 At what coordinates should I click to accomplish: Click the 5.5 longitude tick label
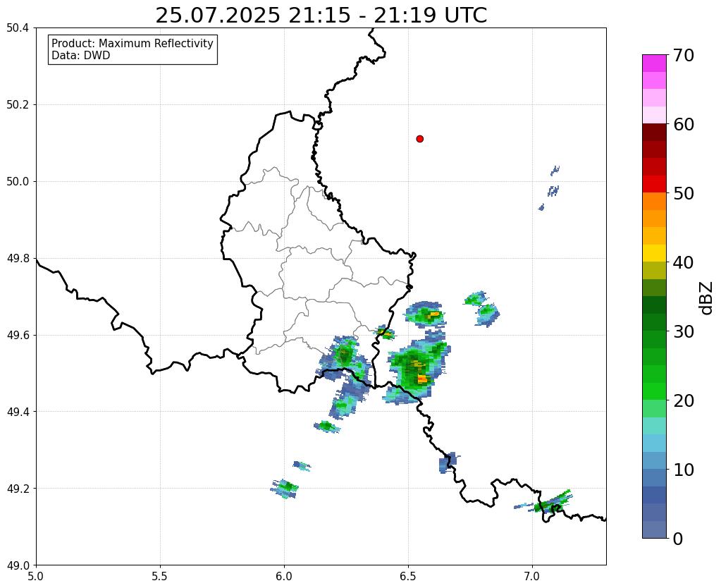point(160,577)
